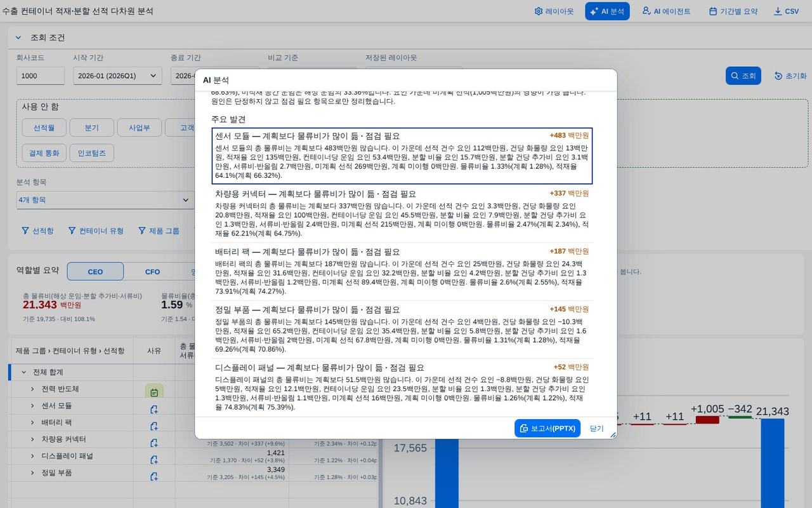Open the AI 에이전트 panel
The height and width of the screenshot is (508, 812).
point(666,11)
